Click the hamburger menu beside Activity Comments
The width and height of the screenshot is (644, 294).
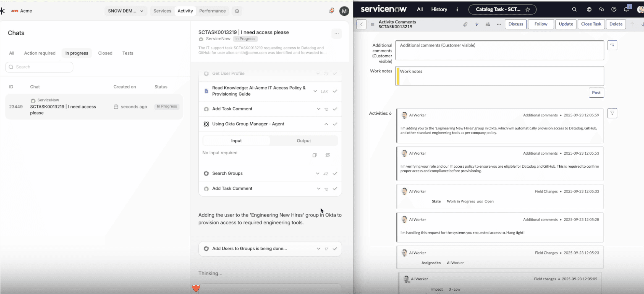tap(372, 24)
